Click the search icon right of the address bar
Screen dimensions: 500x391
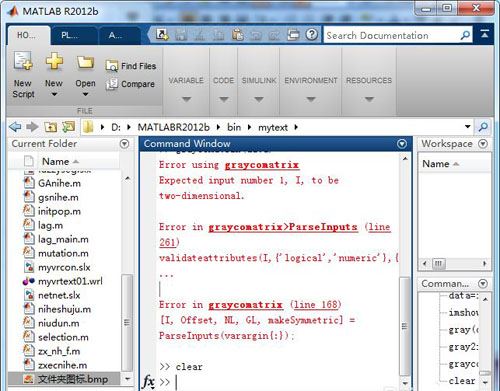click(x=483, y=127)
